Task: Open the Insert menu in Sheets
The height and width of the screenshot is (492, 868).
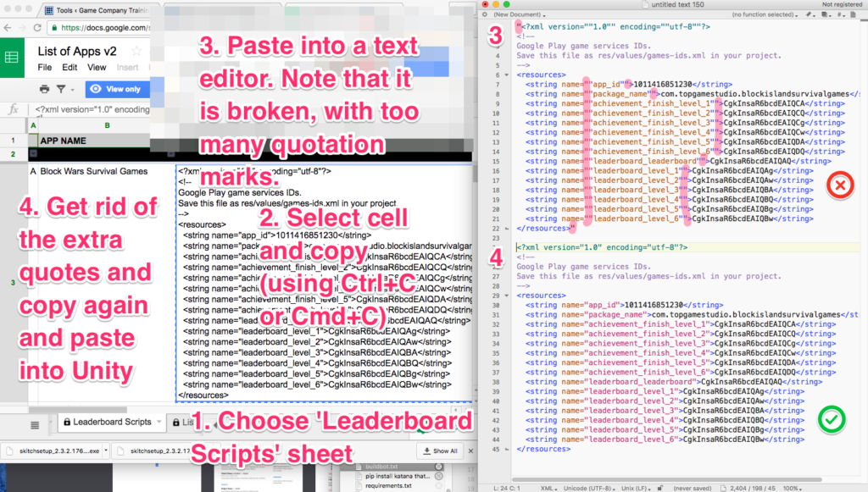Action: click(x=127, y=68)
